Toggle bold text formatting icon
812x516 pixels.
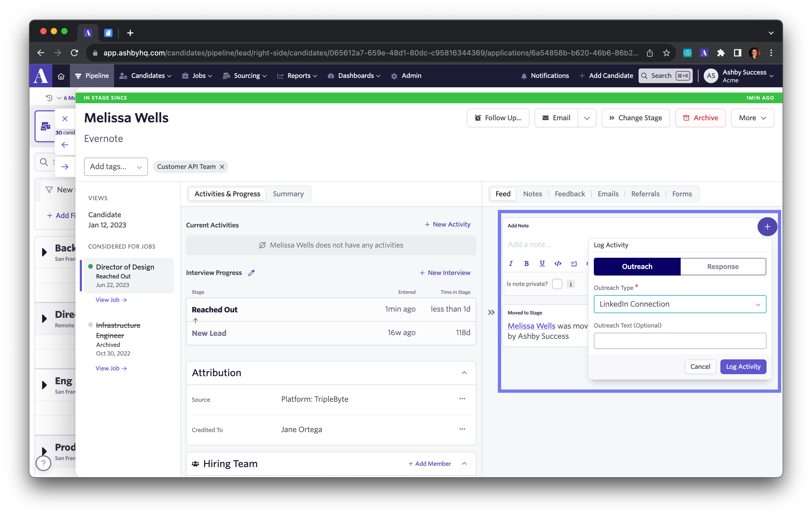tap(526, 263)
